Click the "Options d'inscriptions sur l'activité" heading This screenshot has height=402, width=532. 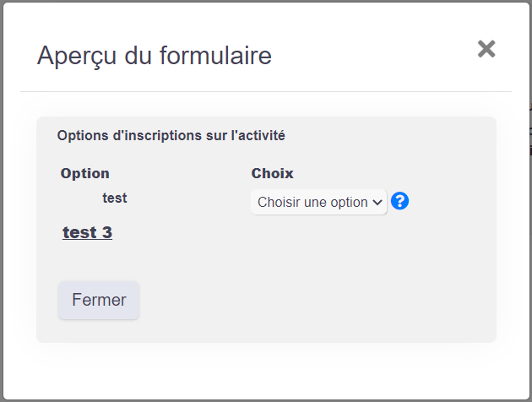(171, 136)
